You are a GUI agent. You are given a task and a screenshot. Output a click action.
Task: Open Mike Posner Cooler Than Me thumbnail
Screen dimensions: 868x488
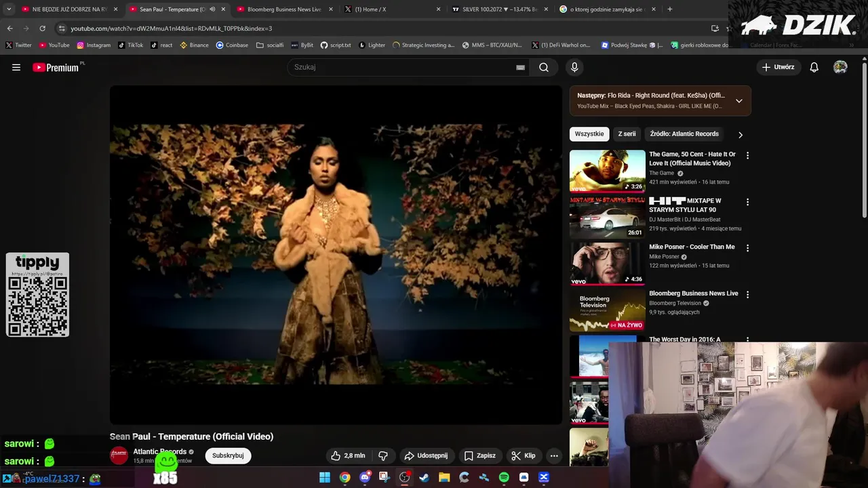[608, 264]
